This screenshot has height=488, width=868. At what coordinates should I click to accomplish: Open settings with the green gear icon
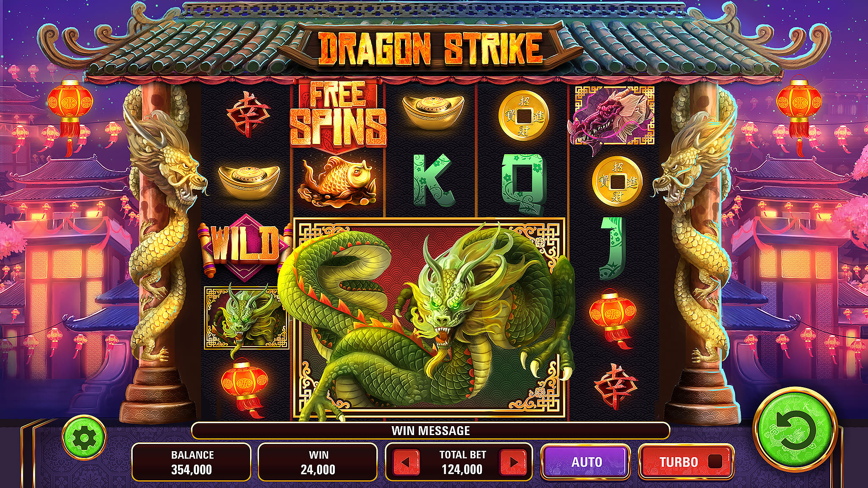(84, 438)
